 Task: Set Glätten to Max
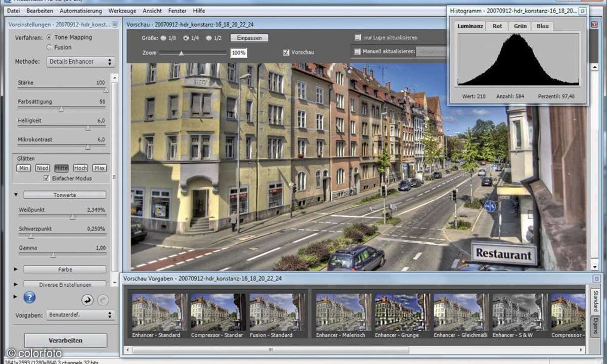point(99,168)
